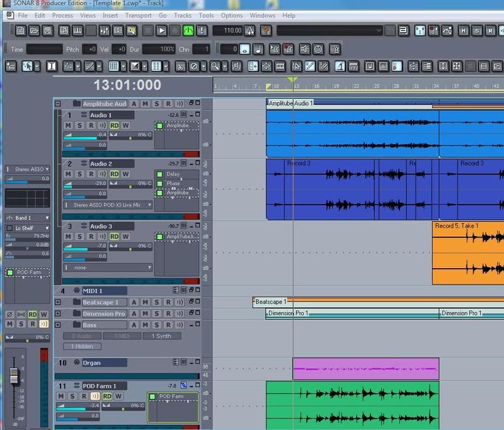Expand the Beatscape 1 track folder
The image size is (504, 430).
coord(58,302)
